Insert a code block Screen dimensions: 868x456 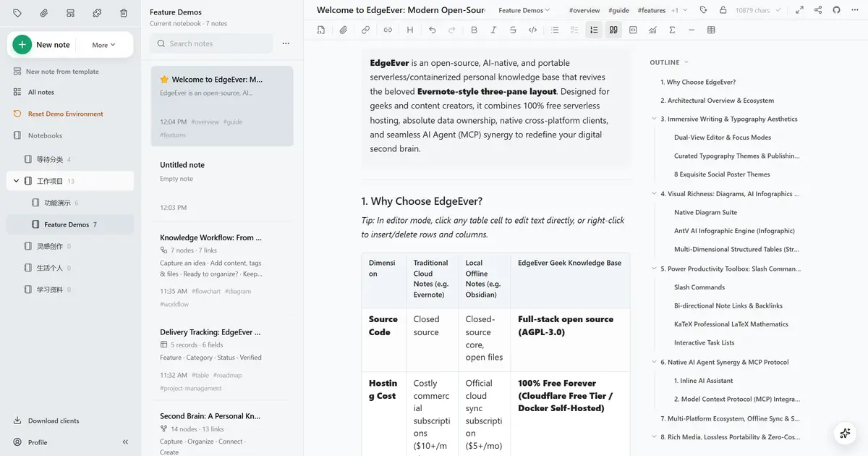click(x=633, y=30)
